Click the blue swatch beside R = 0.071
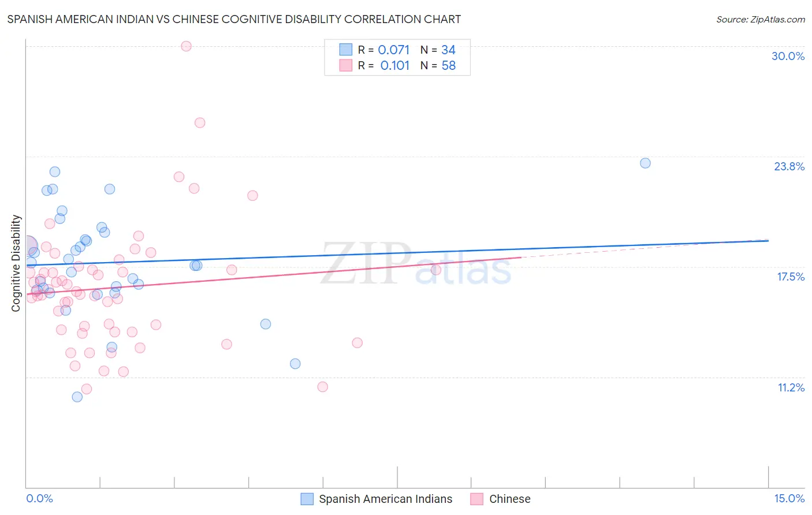812x515 pixels. pos(345,50)
